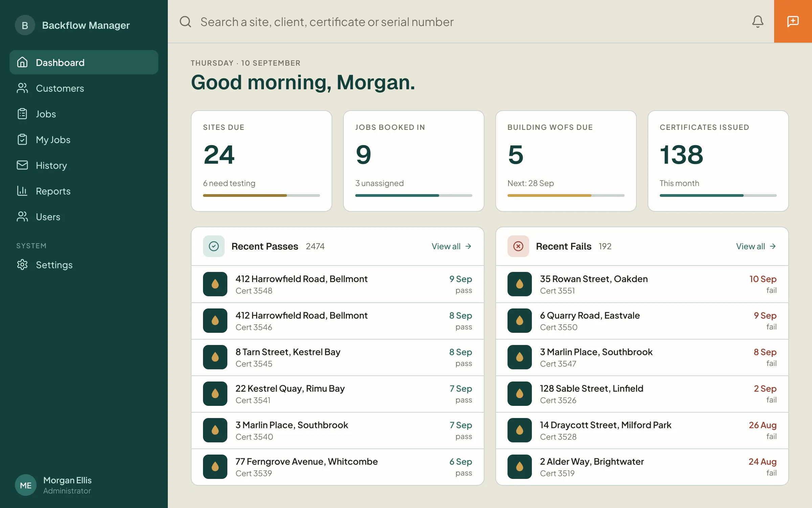The width and height of the screenshot is (812, 508).
Task: Open 35 Rowan Street, Oakden row
Action: (x=642, y=284)
